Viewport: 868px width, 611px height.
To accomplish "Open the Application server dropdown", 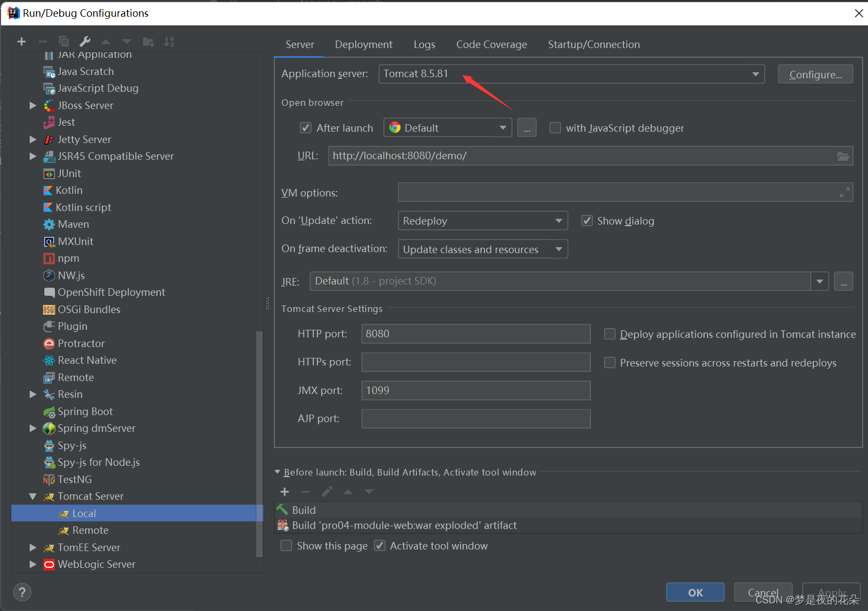I will tap(571, 74).
